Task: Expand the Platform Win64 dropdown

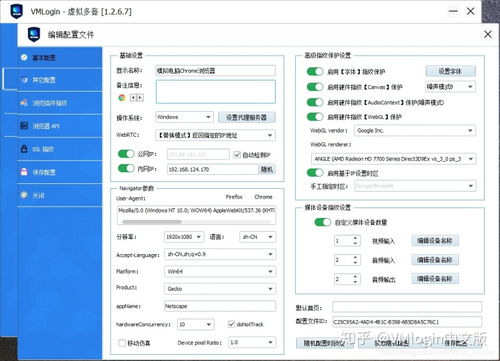Action: tap(220, 271)
